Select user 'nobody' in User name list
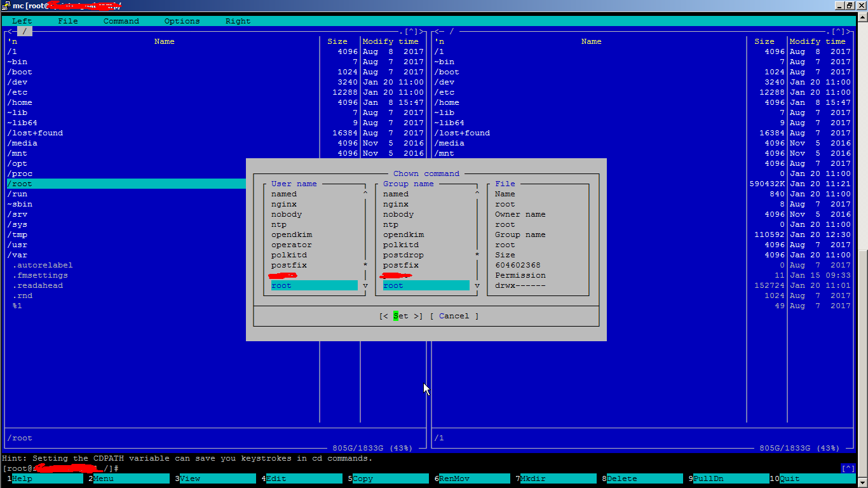The height and width of the screenshot is (488, 868). pyautogui.click(x=287, y=214)
